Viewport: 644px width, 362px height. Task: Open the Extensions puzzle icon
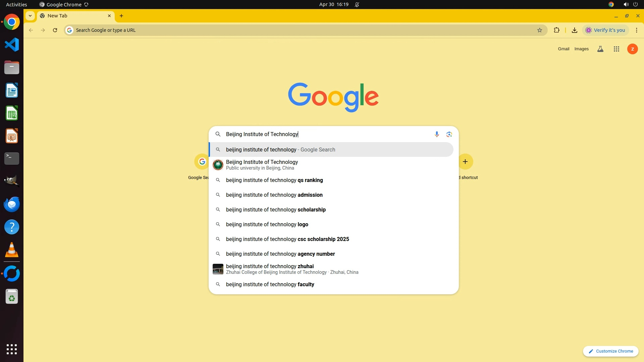(556, 30)
